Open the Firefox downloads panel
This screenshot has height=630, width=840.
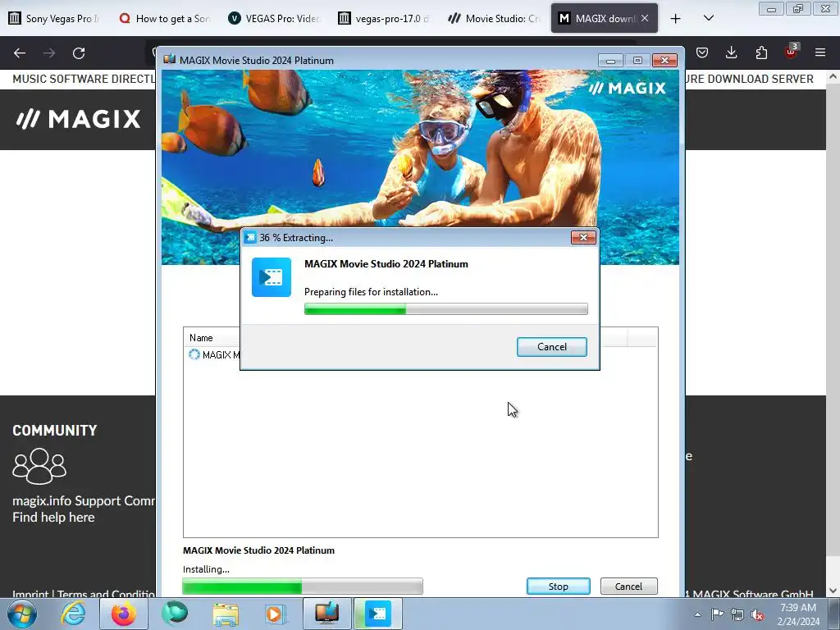[731, 52]
